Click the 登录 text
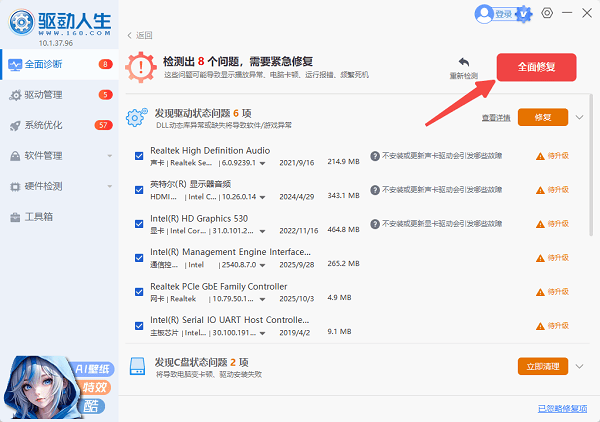600x422 pixels. (x=504, y=15)
